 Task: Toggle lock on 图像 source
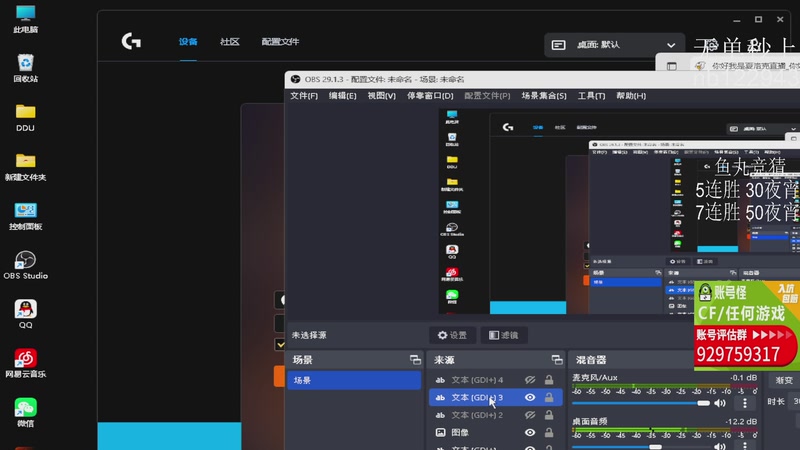pos(549,432)
